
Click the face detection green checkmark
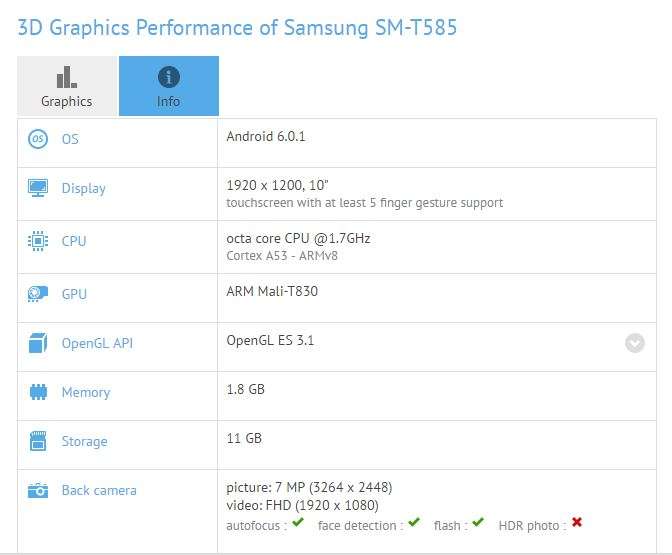(x=414, y=522)
